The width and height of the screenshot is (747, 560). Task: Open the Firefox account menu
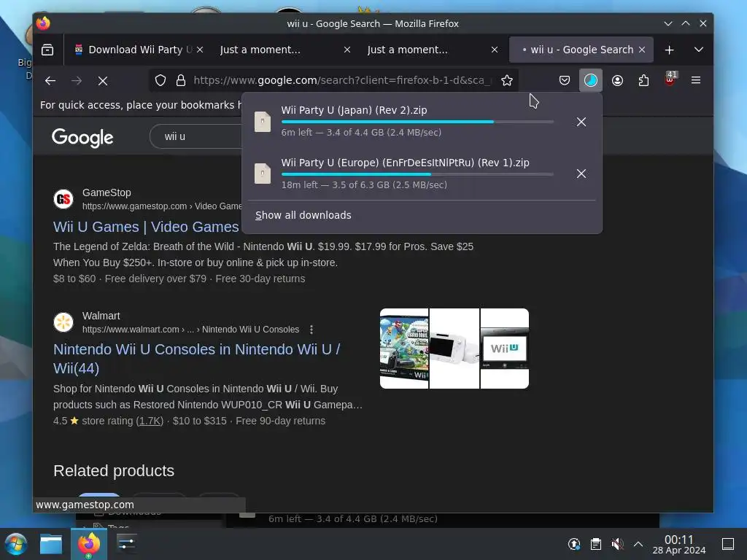point(617,80)
